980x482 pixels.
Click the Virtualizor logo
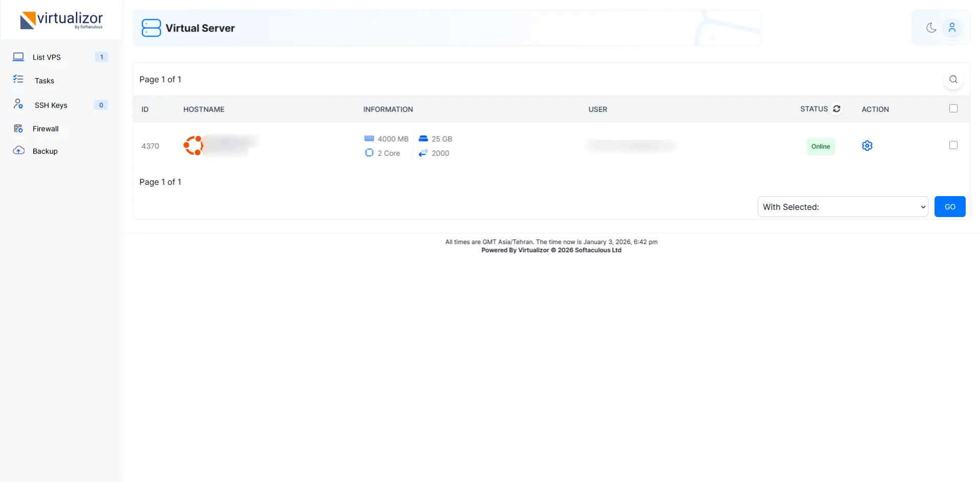click(x=61, y=20)
